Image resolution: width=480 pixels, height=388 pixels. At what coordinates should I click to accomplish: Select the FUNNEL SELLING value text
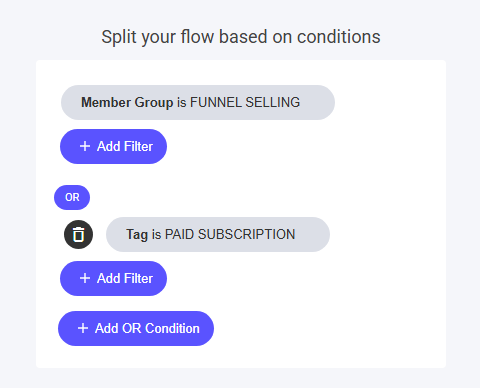click(x=245, y=102)
